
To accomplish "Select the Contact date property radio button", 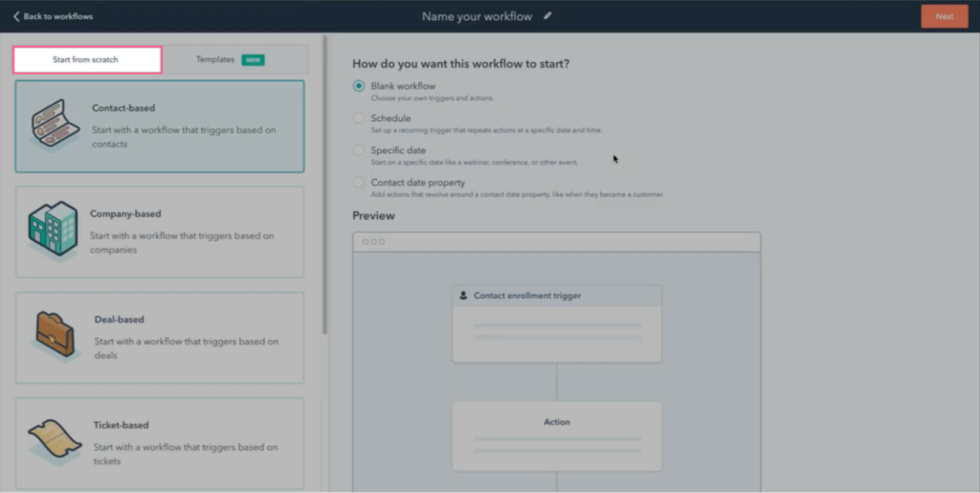I will pyautogui.click(x=359, y=183).
